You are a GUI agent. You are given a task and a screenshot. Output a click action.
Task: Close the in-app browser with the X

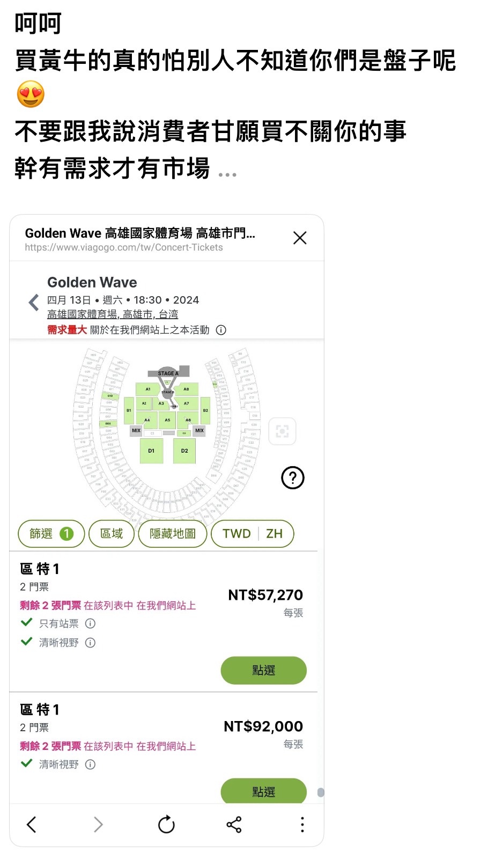coord(300,238)
